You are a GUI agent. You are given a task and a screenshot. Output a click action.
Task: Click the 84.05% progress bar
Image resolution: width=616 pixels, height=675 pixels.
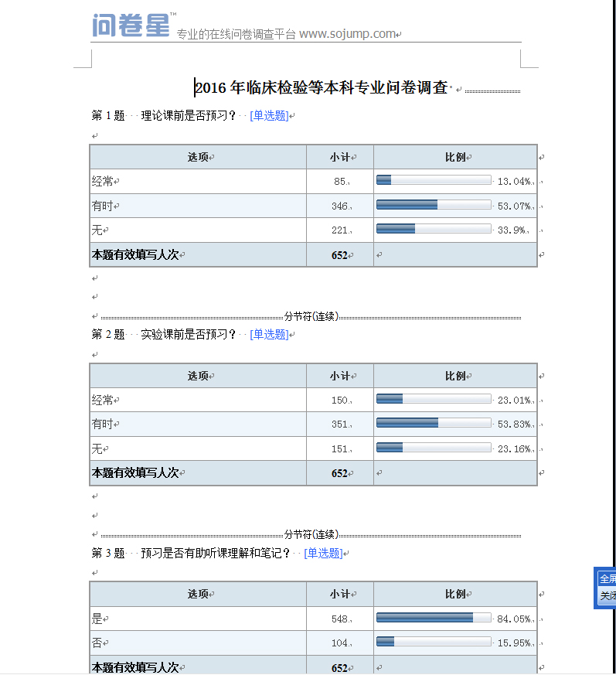pyautogui.click(x=434, y=617)
